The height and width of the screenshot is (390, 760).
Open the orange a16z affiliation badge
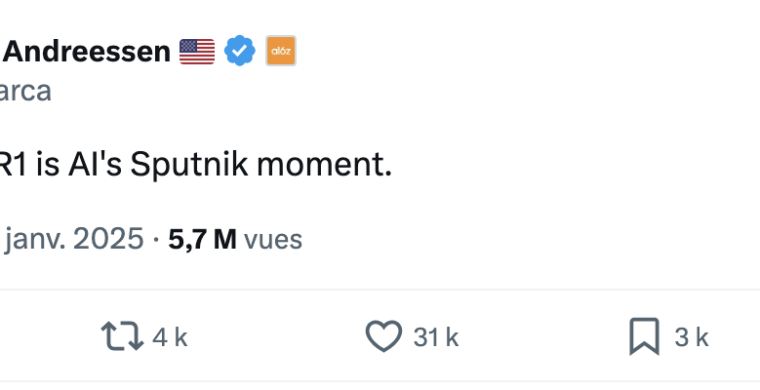(281, 50)
